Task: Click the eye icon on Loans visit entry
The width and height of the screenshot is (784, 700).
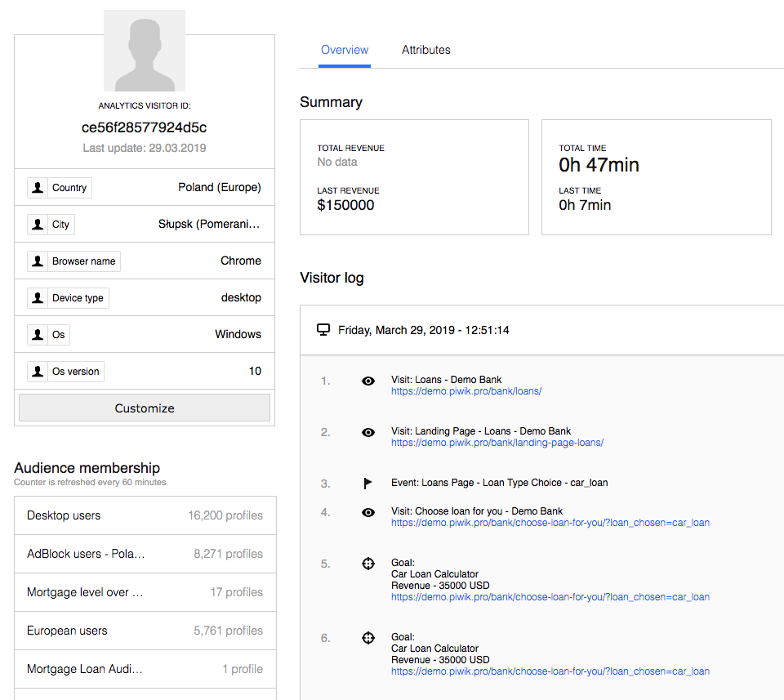Action: 367,381
